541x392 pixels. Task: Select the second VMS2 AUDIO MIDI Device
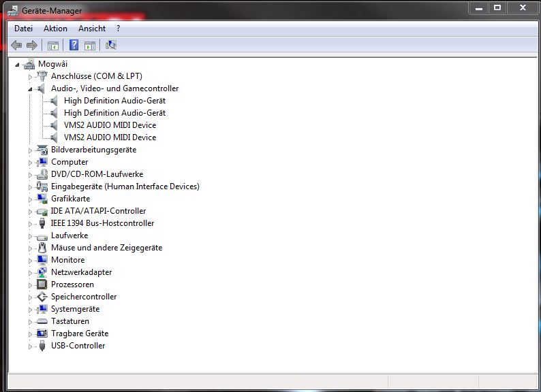(x=110, y=137)
